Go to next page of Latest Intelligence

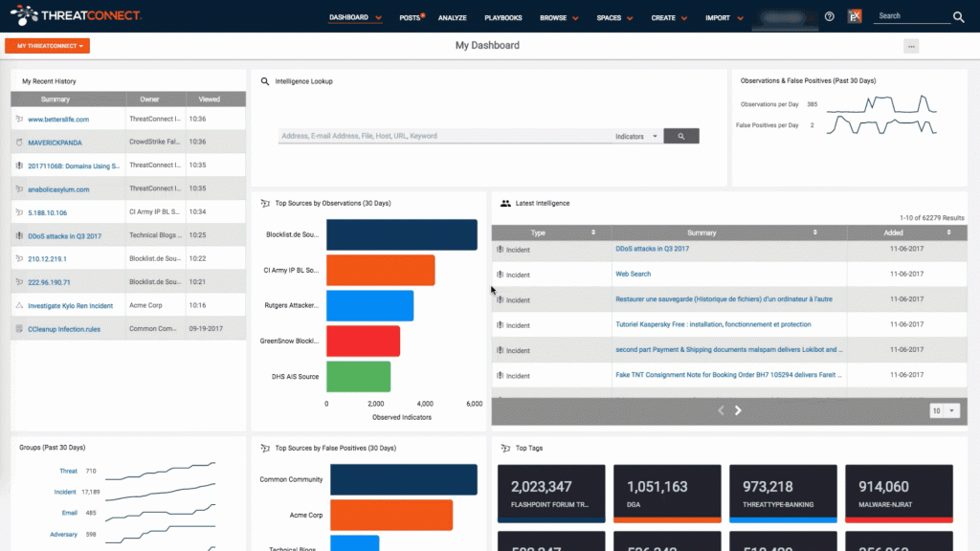point(738,410)
